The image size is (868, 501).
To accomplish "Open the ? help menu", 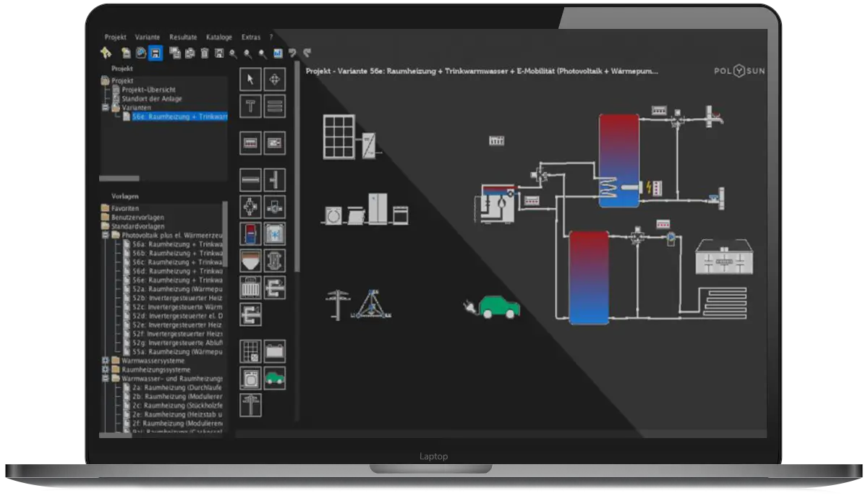I will [x=271, y=37].
